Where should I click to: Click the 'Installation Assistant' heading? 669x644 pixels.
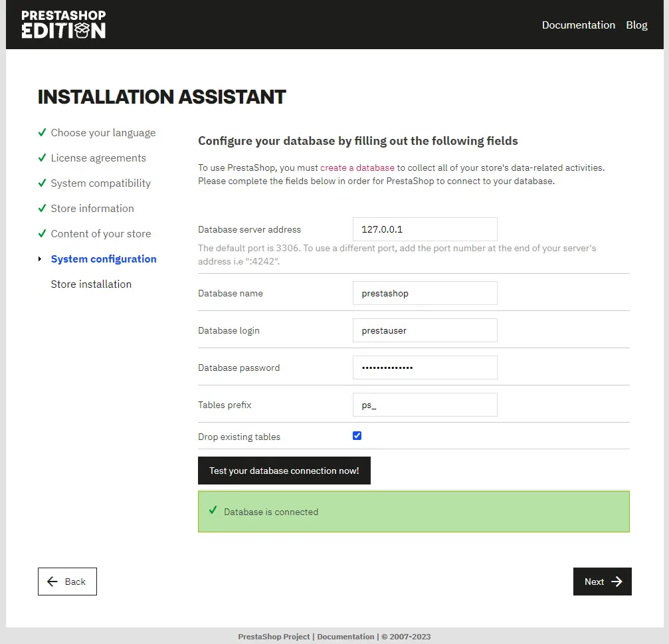(162, 97)
